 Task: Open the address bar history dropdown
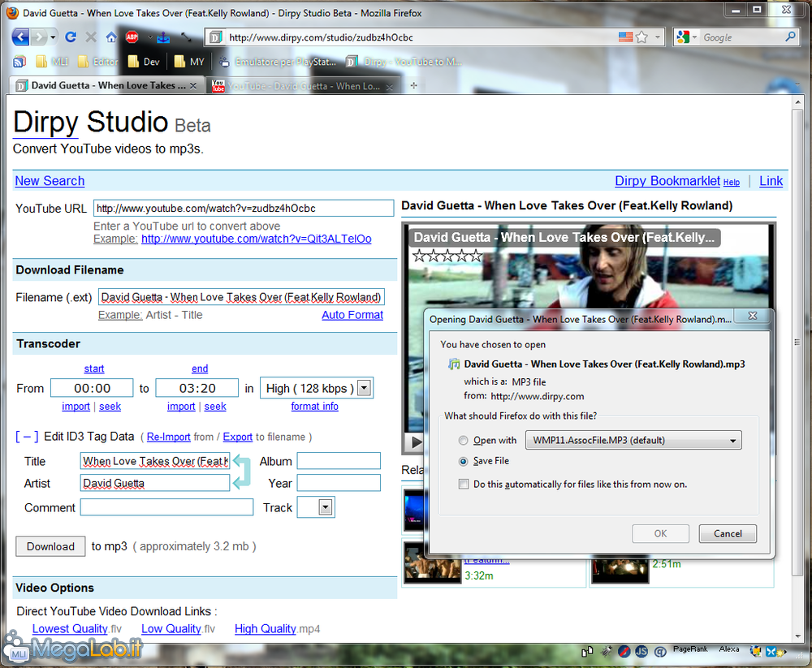pos(657,37)
